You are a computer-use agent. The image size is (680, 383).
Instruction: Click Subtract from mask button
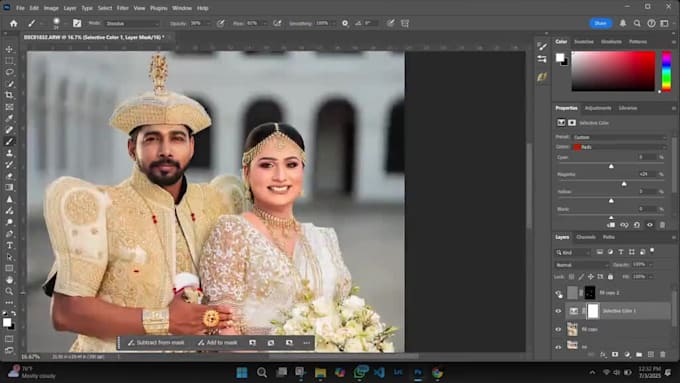tap(156, 343)
